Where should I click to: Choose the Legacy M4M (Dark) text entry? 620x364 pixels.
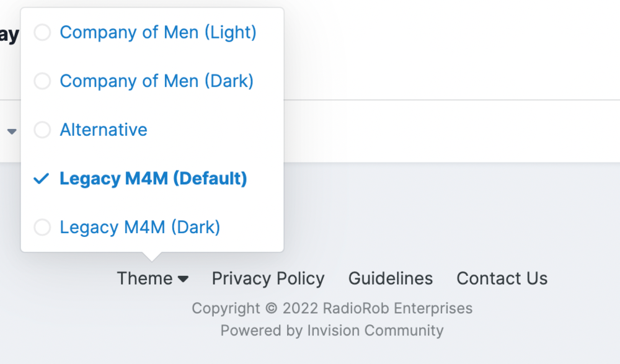point(139,228)
